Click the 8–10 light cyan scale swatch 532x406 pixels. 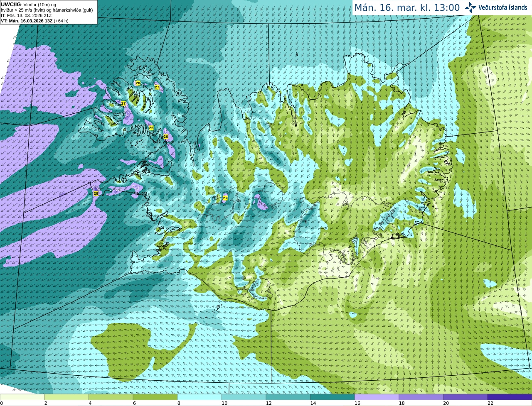coord(199,397)
